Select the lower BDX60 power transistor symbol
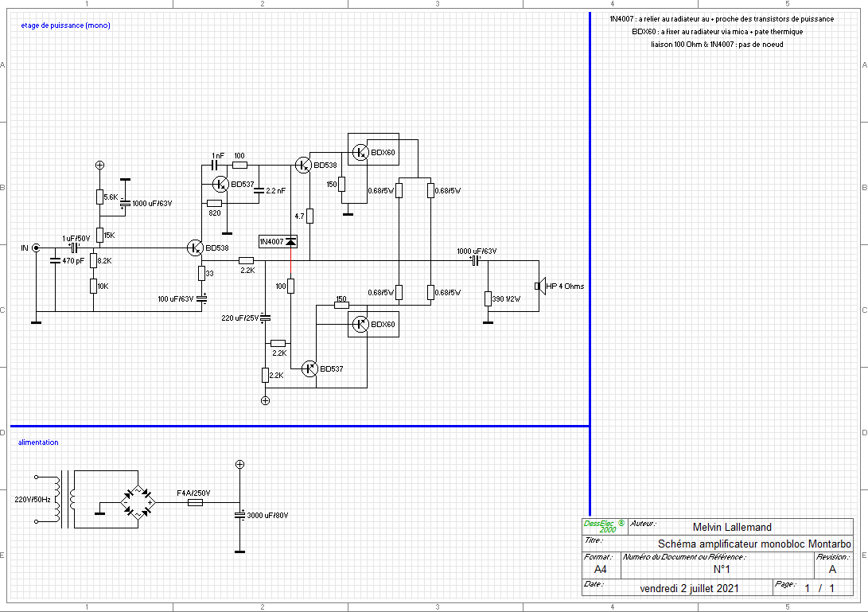This screenshot has height=612, width=868. pyautogui.click(x=361, y=324)
